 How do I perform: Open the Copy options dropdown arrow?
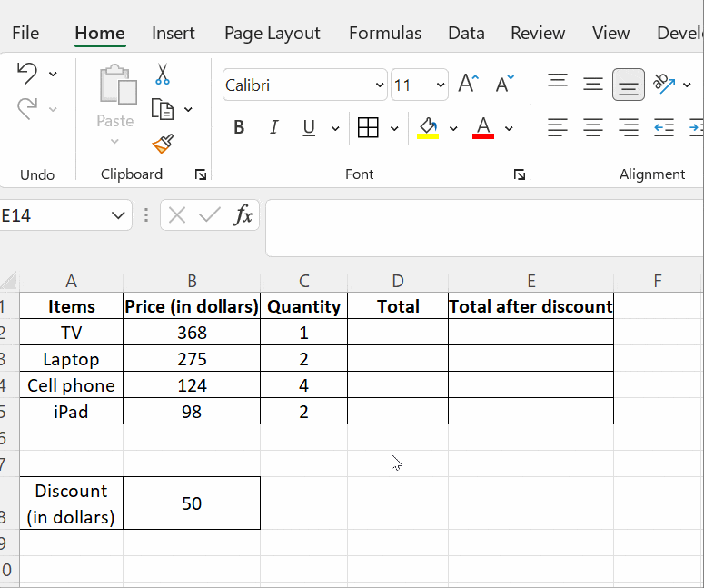pyautogui.click(x=188, y=109)
